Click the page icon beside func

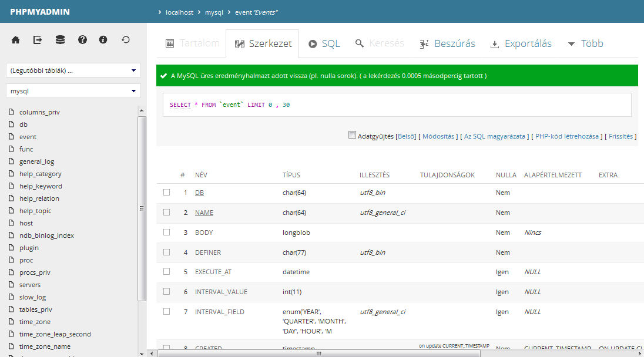coord(12,149)
